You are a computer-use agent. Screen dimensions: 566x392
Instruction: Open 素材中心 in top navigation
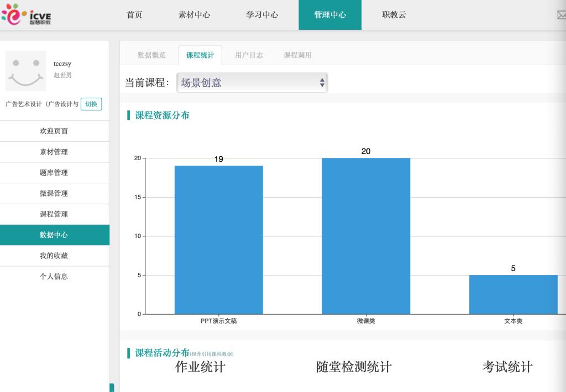click(x=194, y=15)
